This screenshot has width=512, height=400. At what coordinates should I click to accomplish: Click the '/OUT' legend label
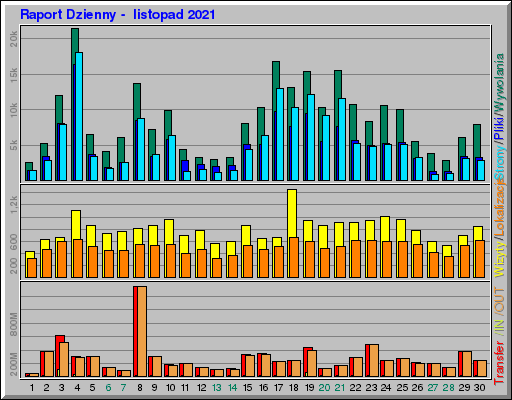[x=500, y=300]
